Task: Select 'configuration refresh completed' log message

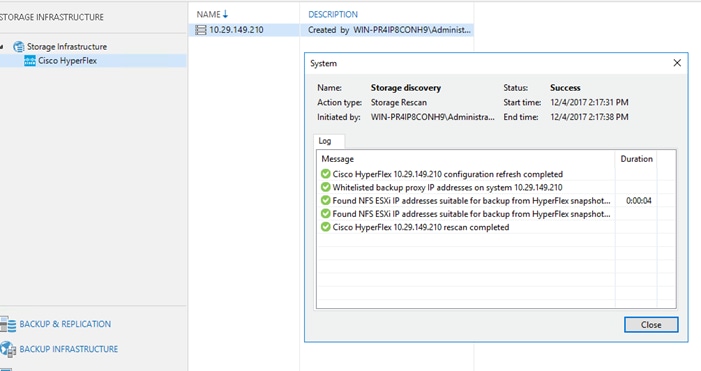Action: [448, 174]
